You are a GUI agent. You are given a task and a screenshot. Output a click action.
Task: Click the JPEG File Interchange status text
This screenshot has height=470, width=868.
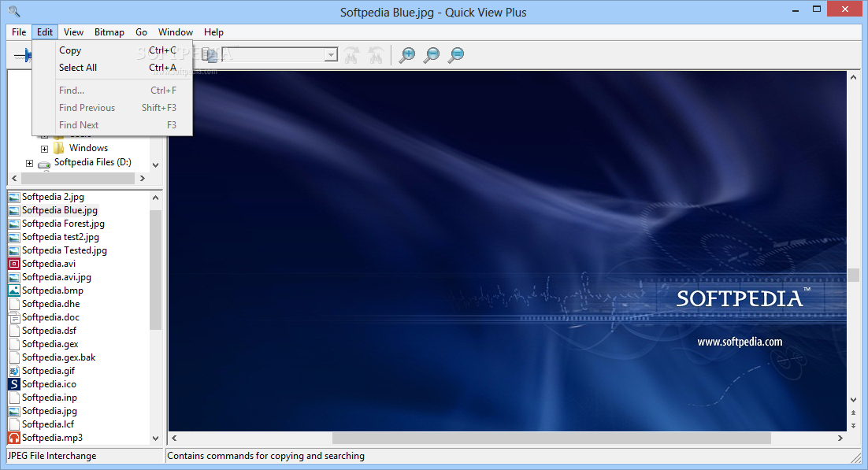[52, 456]
